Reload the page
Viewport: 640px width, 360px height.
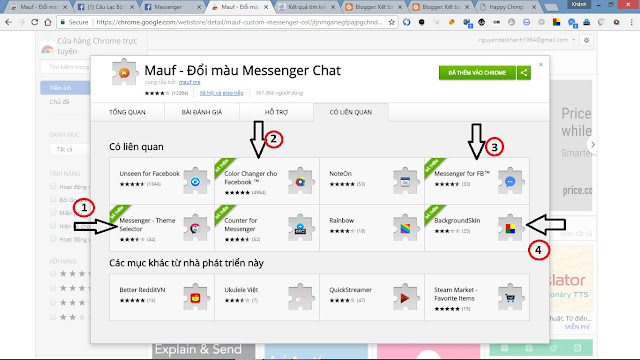click(x=34, y=22)
